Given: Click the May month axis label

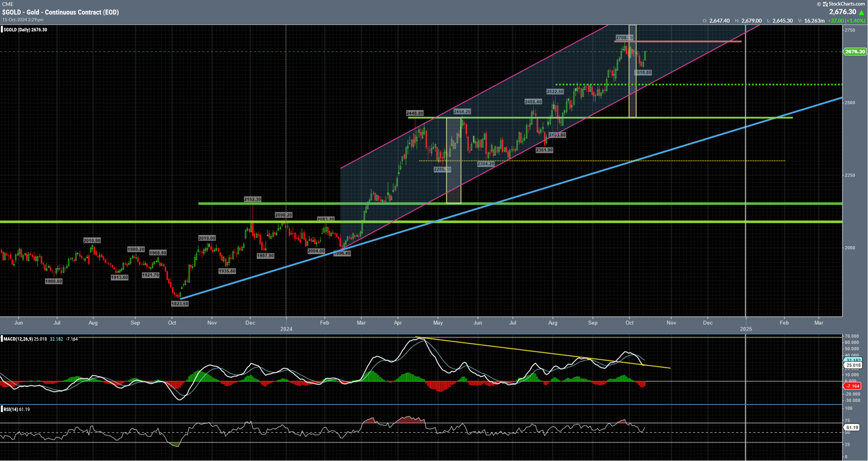Looking at the screenshot, I should point(438,323).
